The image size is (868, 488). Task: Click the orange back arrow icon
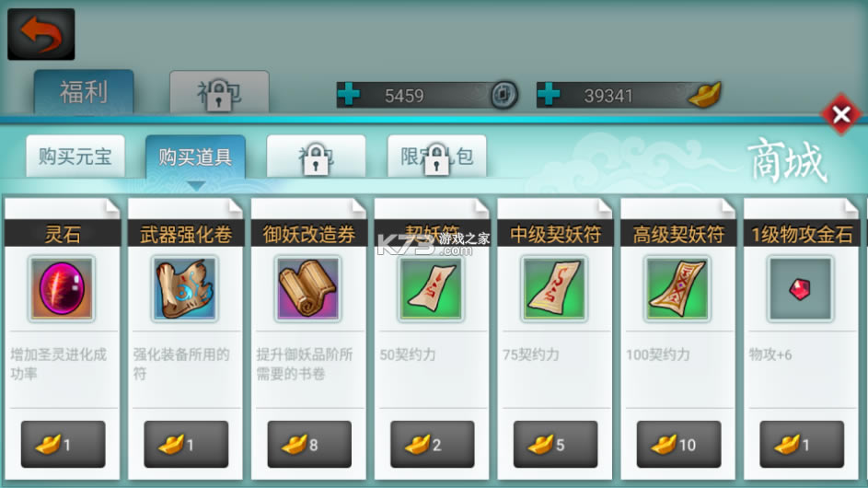41,34
